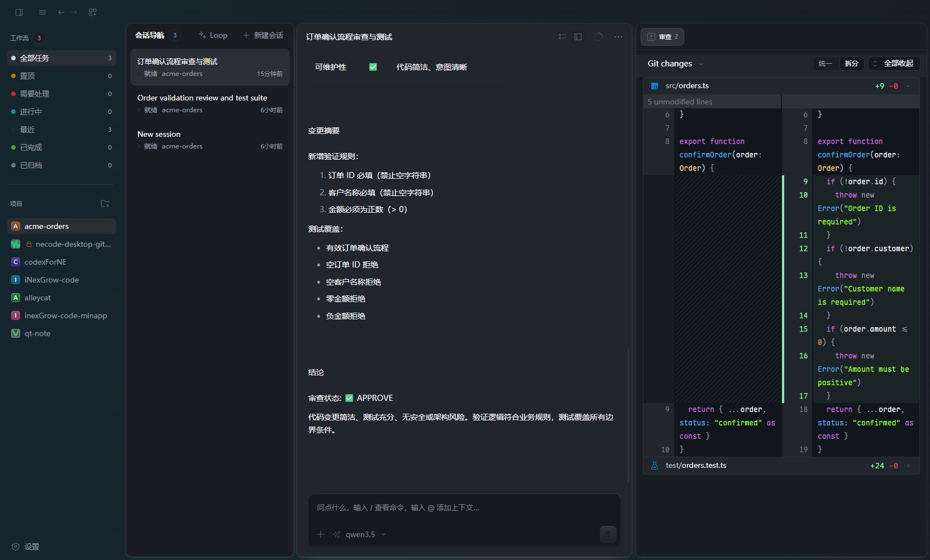Open the outline list icon in chat header
Image resolution: width=930 pixels, height=560 pixels.
[562, 37]
